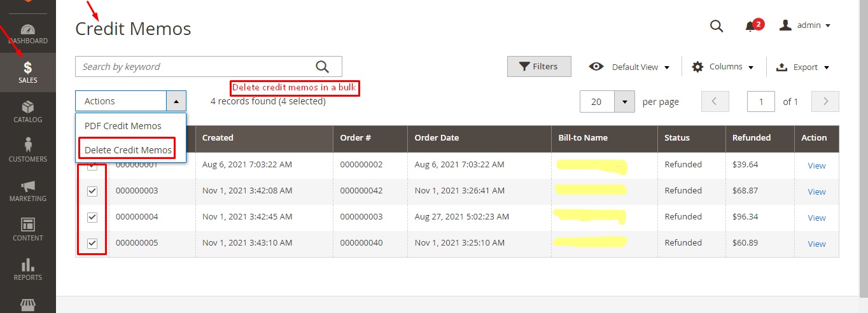Click the Credit Memos page title
Image resolution: width=868 pixels, height=313 pixels.
133,29
